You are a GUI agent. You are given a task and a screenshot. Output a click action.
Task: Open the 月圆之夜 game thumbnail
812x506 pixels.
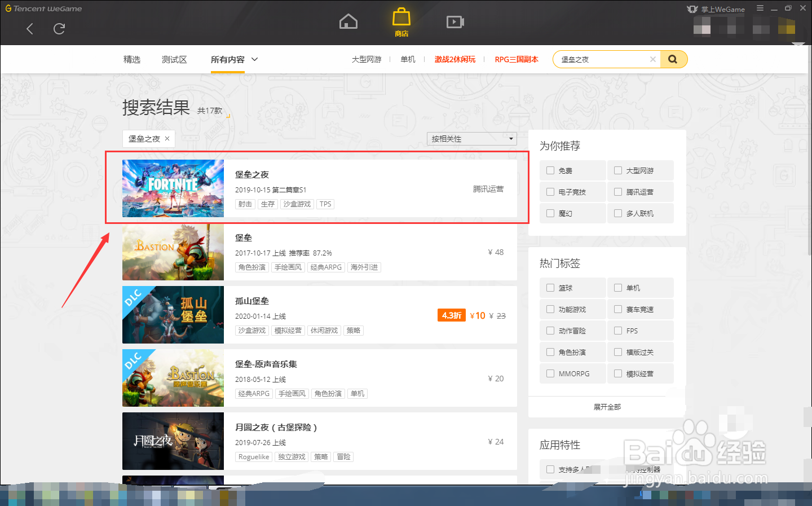coord(173,441)
